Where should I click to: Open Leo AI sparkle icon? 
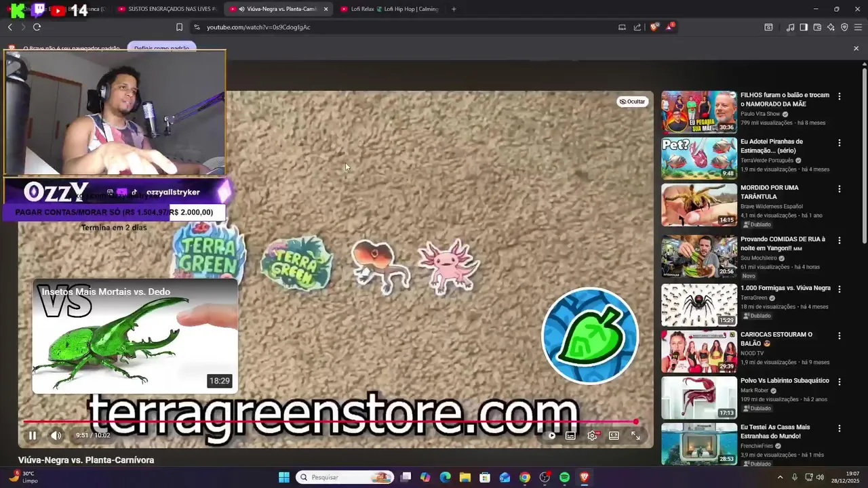(x=831, y=27)
